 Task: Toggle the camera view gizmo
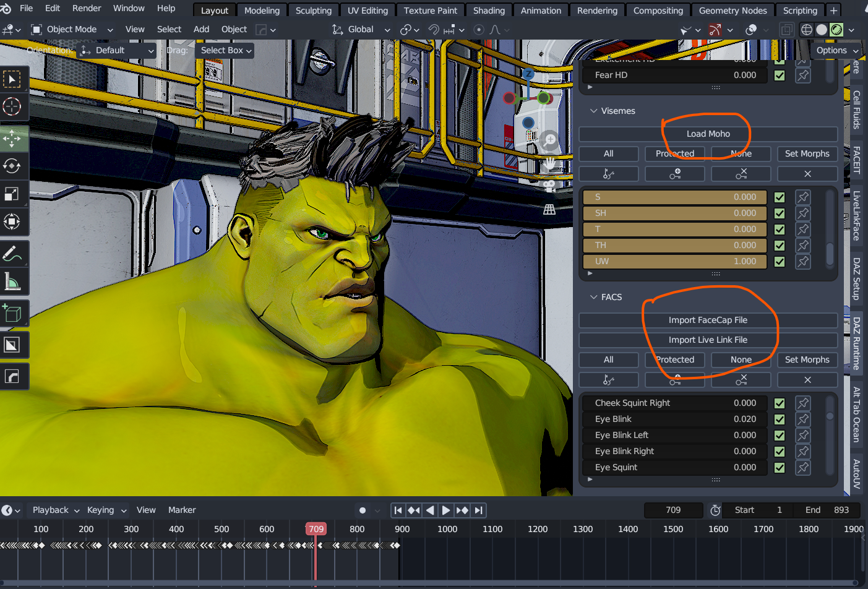pos(549,186)
